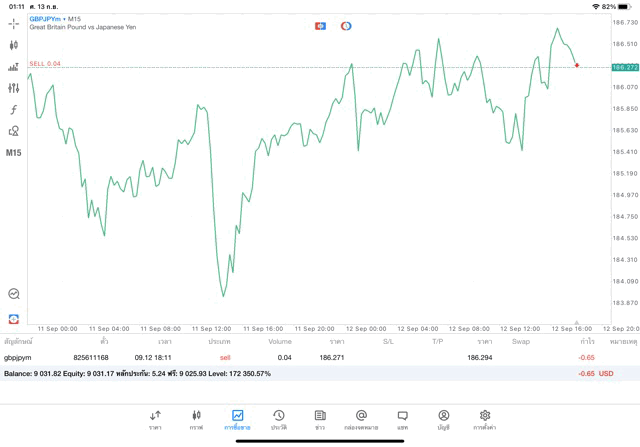Screen dimensions: 640x447
Task: Open the mailbox tab with @ icon
Action: click(x=361, y=419)
